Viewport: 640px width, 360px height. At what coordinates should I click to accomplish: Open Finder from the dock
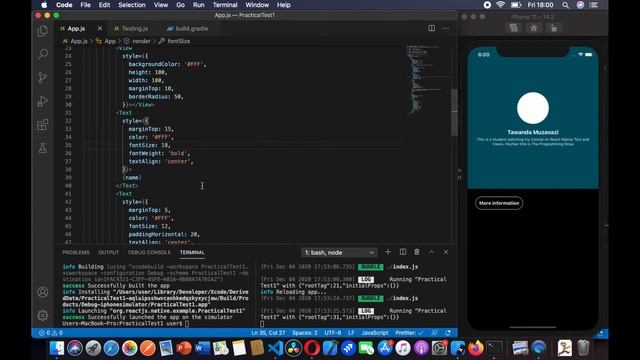[57, 348]
